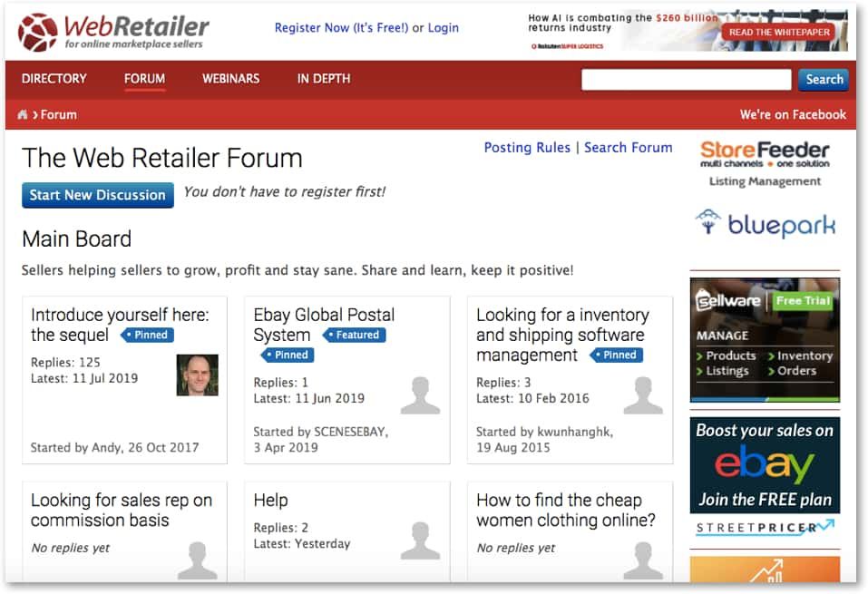Click avatar in Ebay Global Postal System card

point(420,395)
